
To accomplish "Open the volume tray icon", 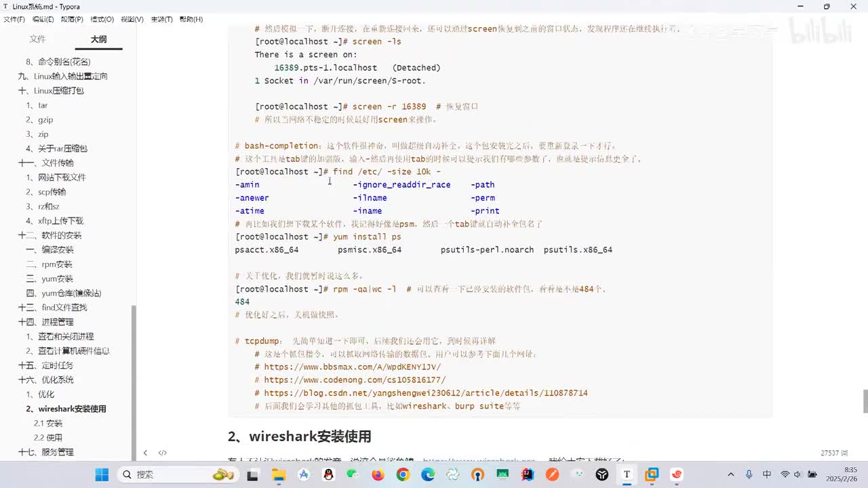I will coord(800,474).
